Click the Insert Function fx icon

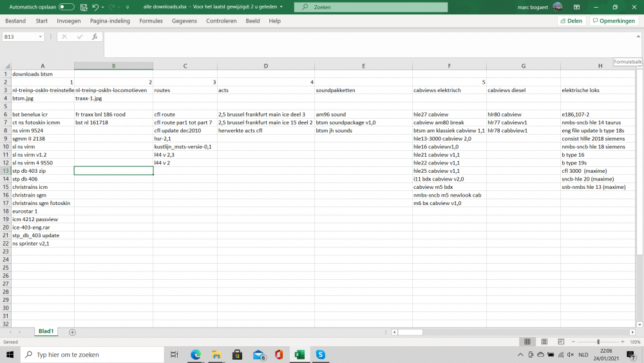pyautogui.click(x=95, y=37)
